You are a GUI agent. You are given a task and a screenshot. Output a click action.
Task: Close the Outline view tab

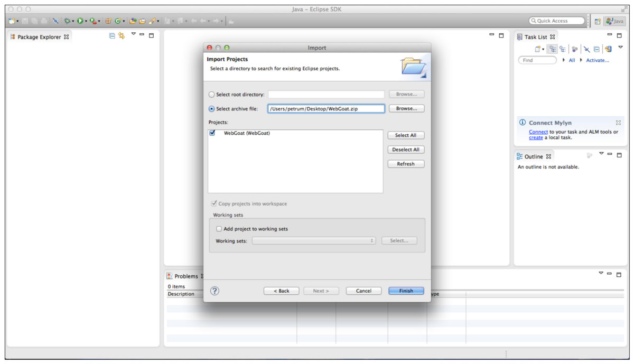click(x=548, y=156)
